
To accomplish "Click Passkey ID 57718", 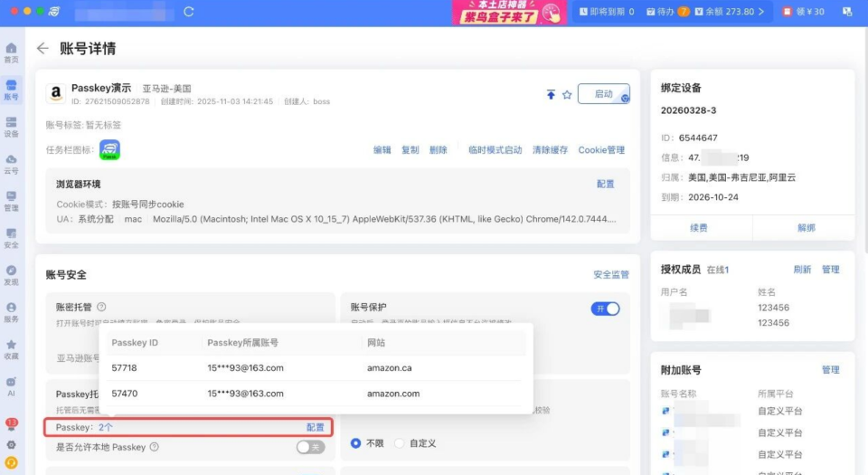I will [125, 367].
